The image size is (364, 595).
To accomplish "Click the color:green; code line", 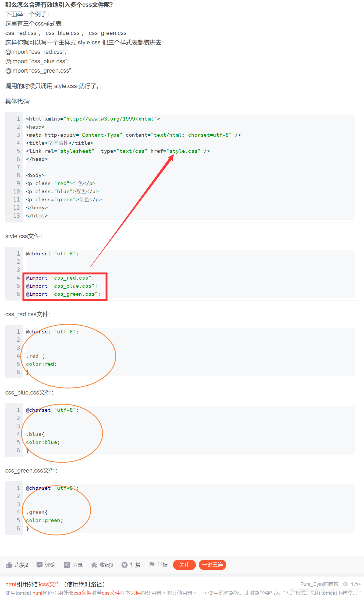I will point(44,520).
